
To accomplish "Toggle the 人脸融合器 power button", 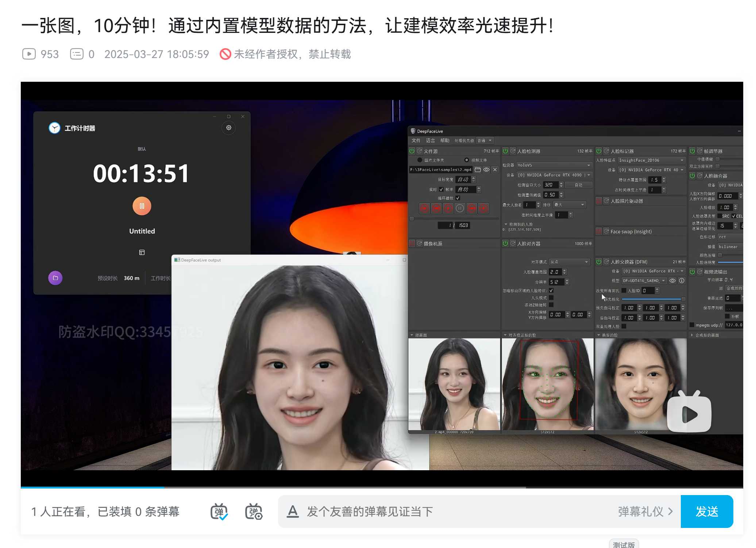I will click(692, 176).
